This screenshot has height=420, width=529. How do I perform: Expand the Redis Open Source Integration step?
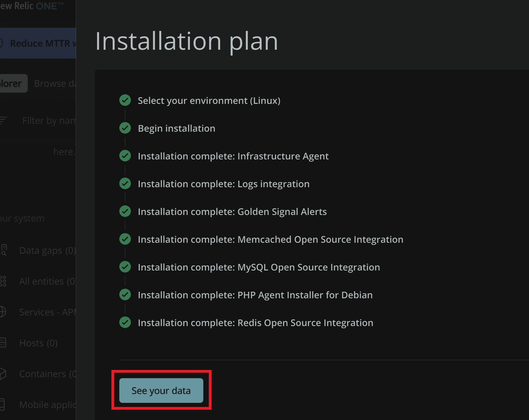pyautogui.click(x=255, y=322)
